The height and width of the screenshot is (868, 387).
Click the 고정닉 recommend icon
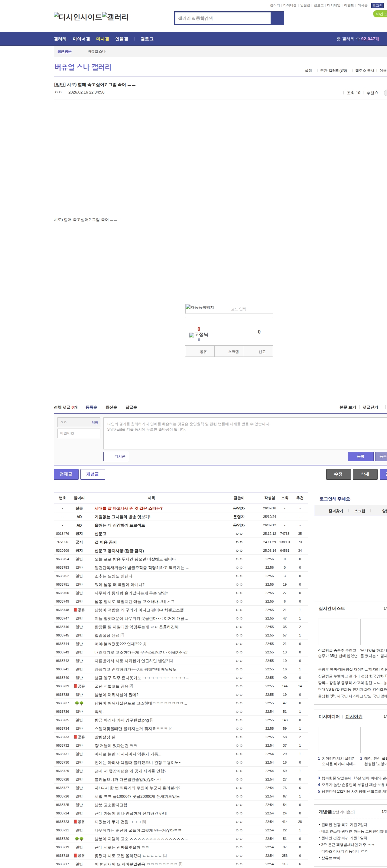199,335
